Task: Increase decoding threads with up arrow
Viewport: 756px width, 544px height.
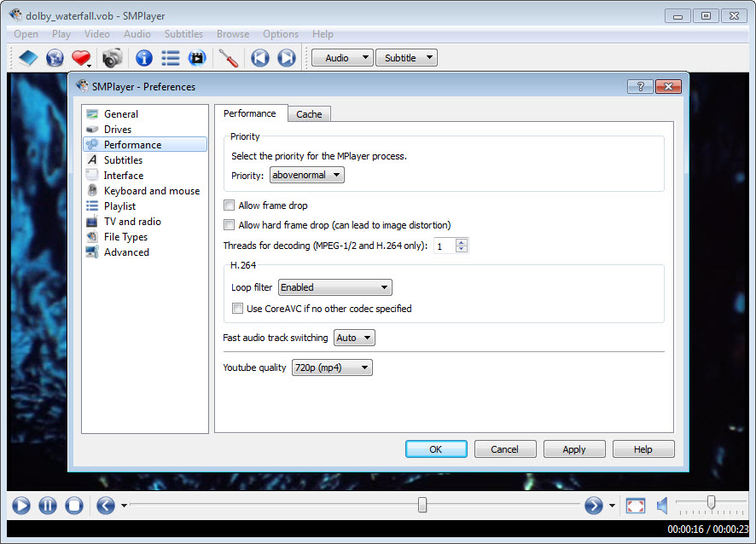Action: click(x=462, y=242)
